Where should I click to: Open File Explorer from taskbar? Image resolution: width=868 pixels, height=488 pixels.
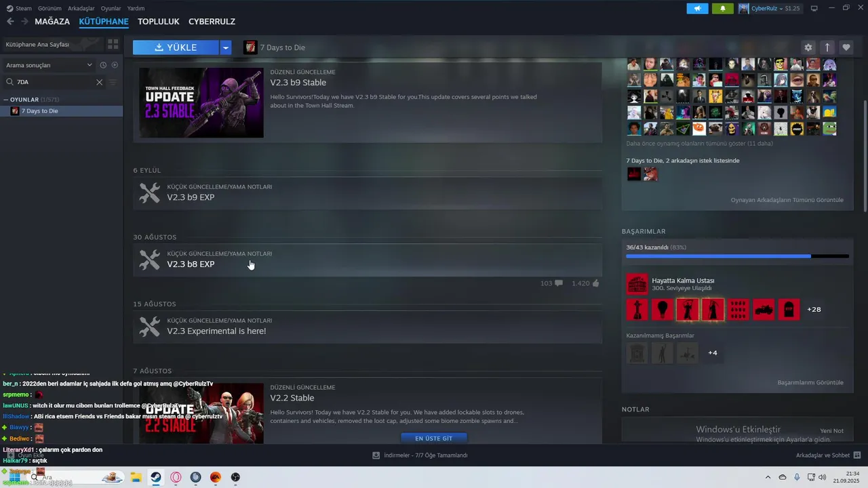pos(135,477)
